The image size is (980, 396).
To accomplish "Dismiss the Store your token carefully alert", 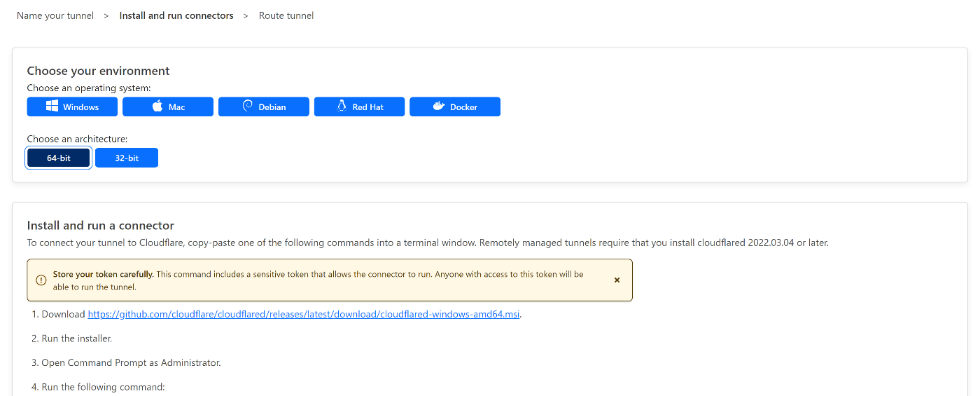I will [617, 280].
